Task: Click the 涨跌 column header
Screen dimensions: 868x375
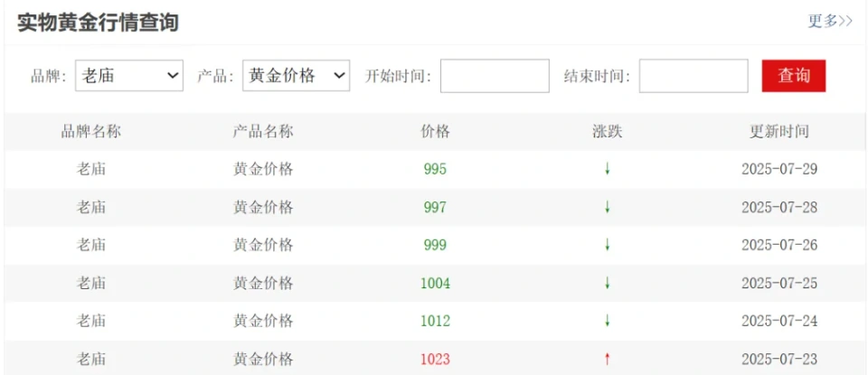Action: point(608,132)
